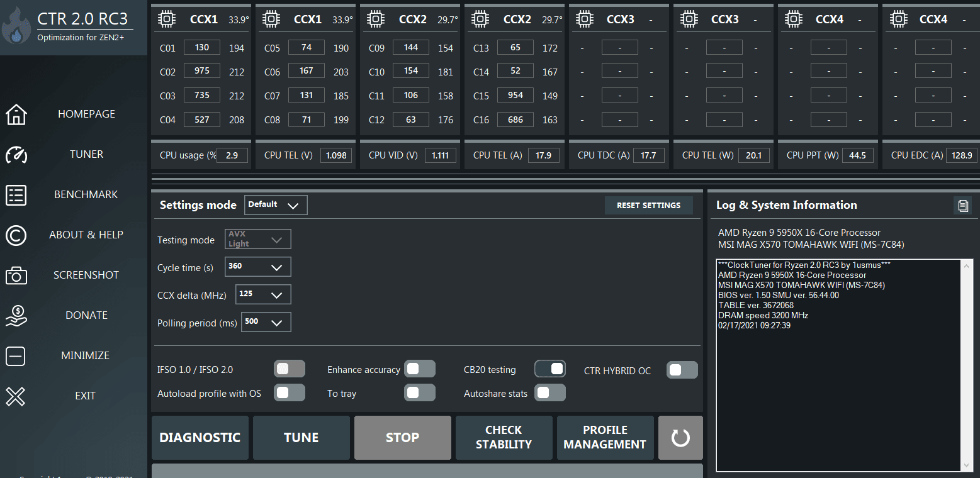The image size is (980, 478).
Task: Click the second CCX3 chip icon
Action: (x=690, y=19)
